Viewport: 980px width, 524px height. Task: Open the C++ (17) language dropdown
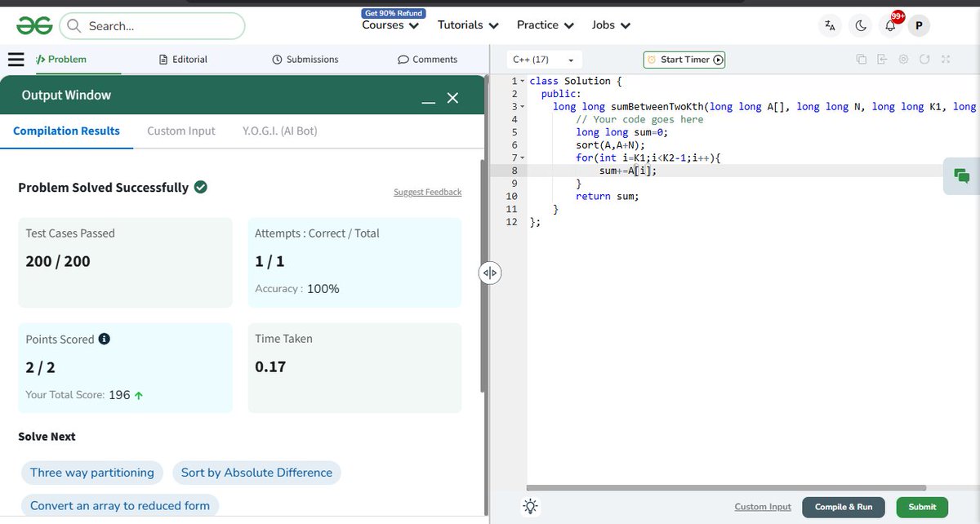pyautogui.click(x=542, y=60)
